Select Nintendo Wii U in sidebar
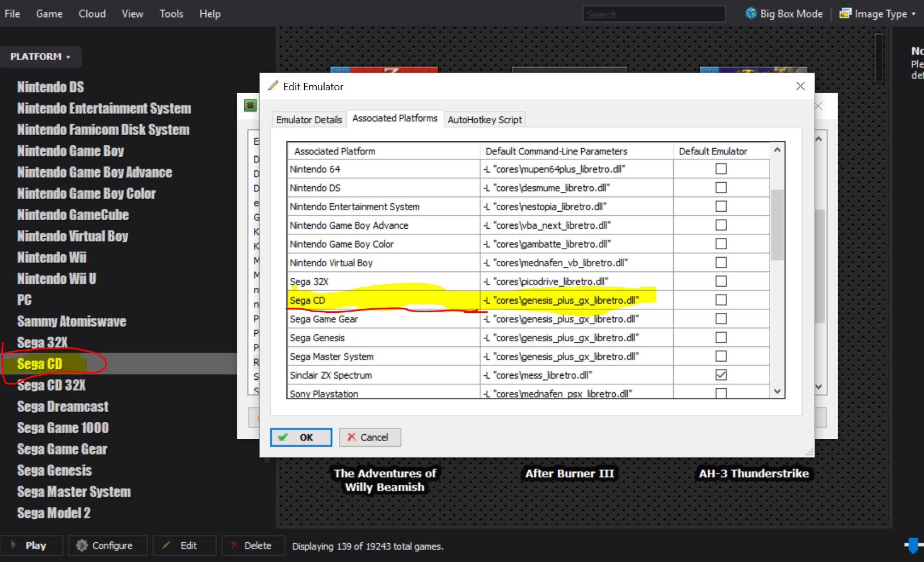924x562 pixels. (57, 279)
